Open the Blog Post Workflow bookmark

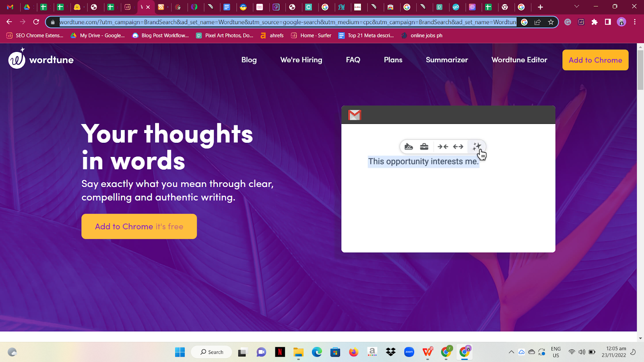(161, 35)
